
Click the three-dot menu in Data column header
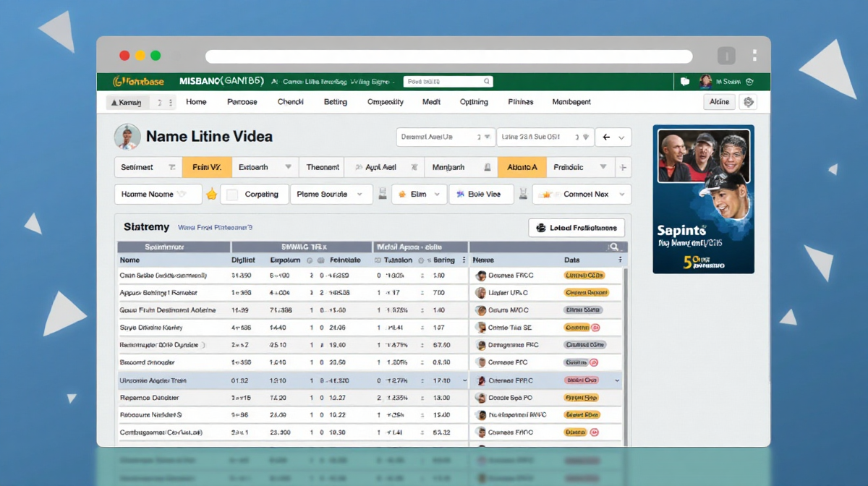[620, 260]
